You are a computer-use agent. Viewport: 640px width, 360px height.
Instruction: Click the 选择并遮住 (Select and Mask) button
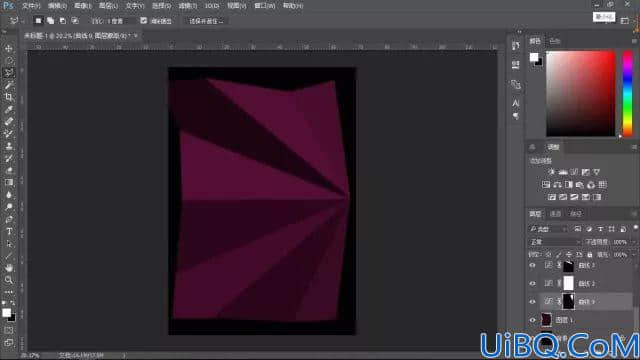tap(206, 21)
